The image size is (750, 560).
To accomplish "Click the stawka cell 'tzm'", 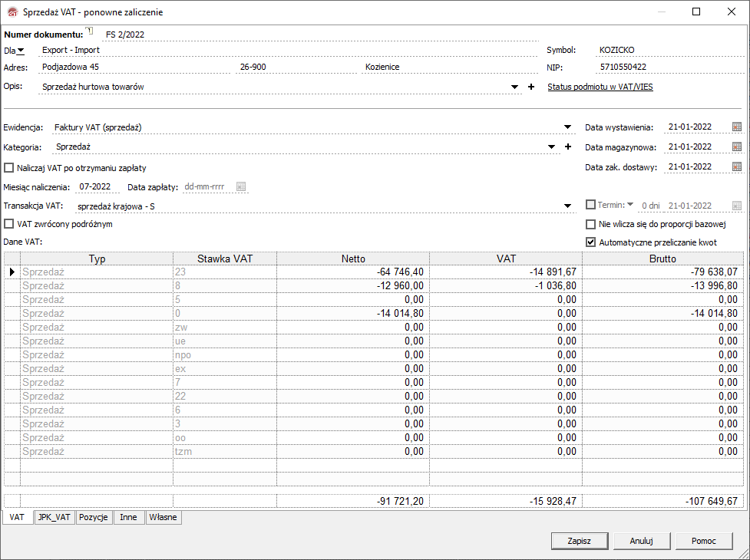I will click(225, 452).
